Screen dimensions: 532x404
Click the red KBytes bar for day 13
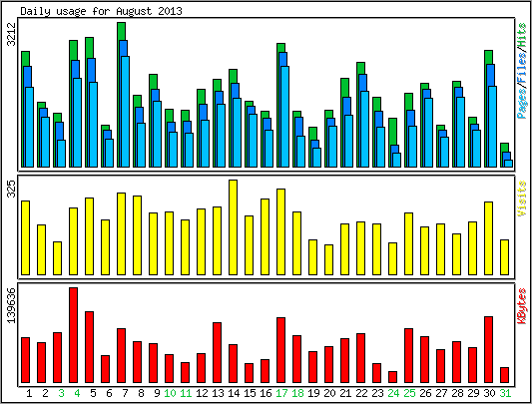[218, 352]
